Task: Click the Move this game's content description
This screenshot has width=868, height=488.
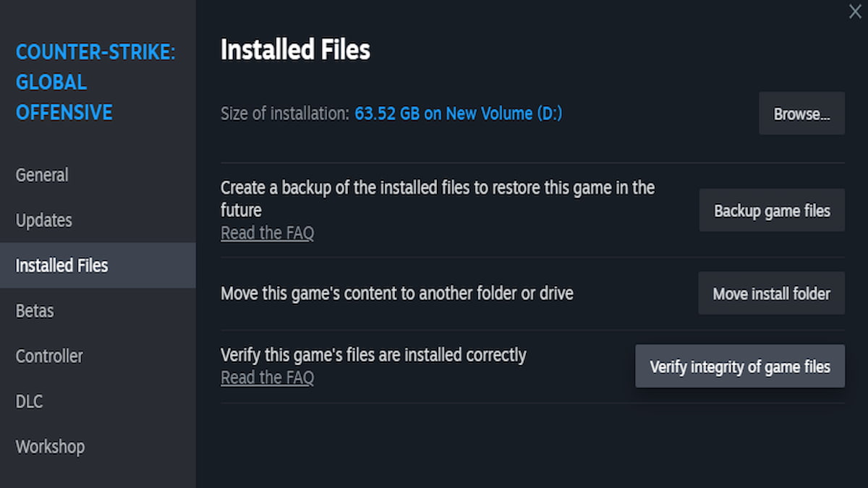Action: click(x=396, y=294)
